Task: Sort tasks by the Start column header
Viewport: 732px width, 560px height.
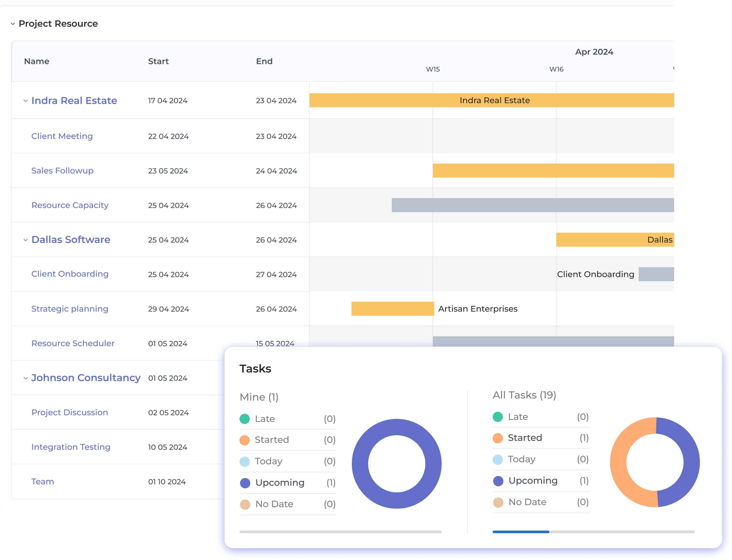Action: (x=158, y=61)
